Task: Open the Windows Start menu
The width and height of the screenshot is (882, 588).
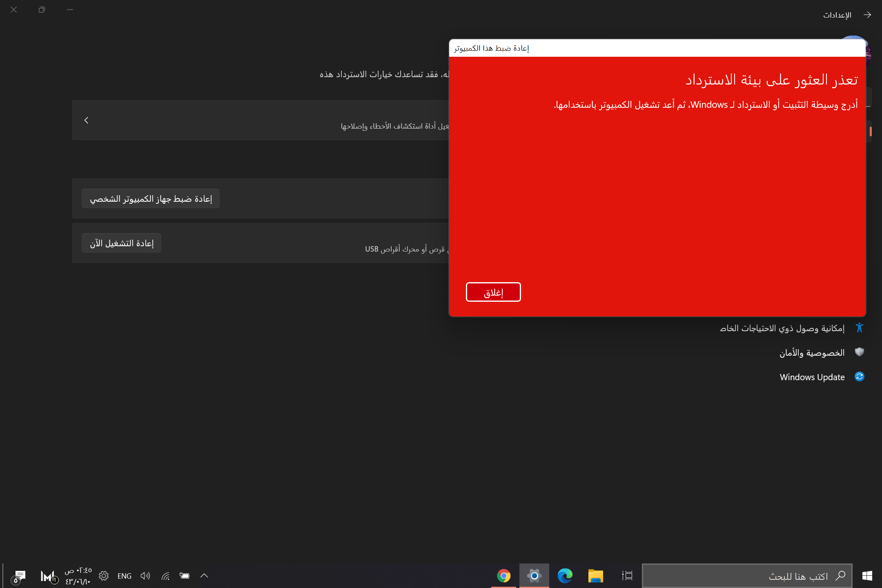Action: 867,576
